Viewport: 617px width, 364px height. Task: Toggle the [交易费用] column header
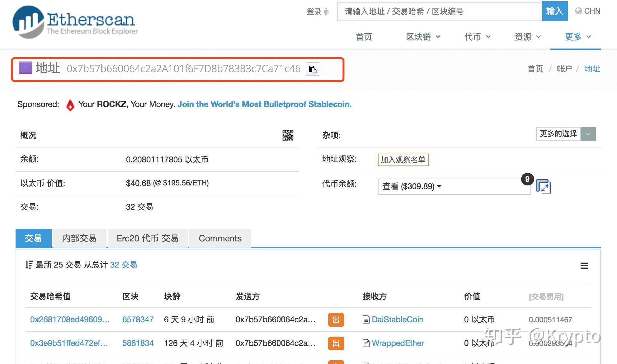point(546,296)
